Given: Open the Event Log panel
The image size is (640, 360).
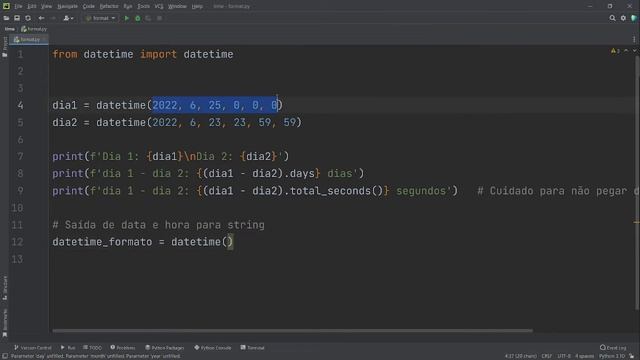Looking at the screenshot, I should tap(613, 348).
